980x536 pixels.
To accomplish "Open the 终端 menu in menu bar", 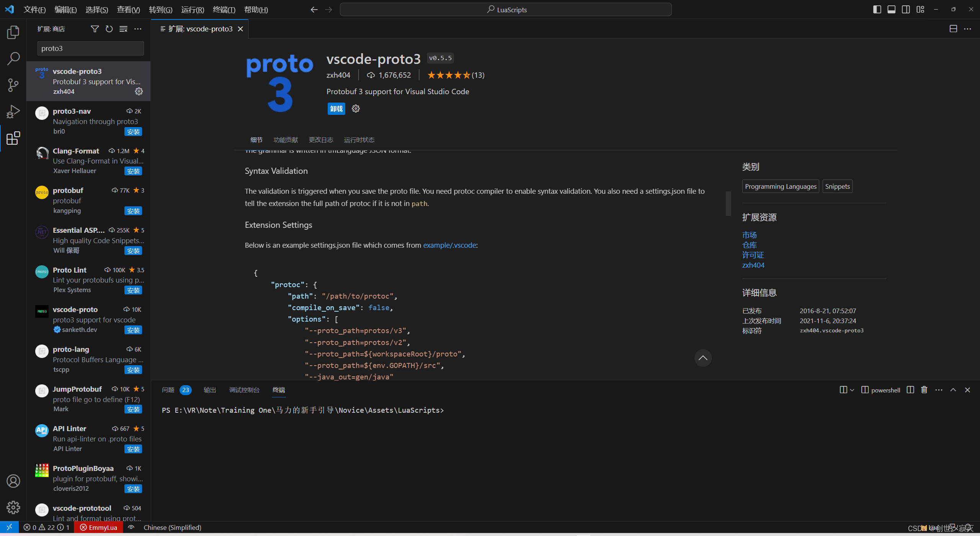I will (x=224, y=10).
